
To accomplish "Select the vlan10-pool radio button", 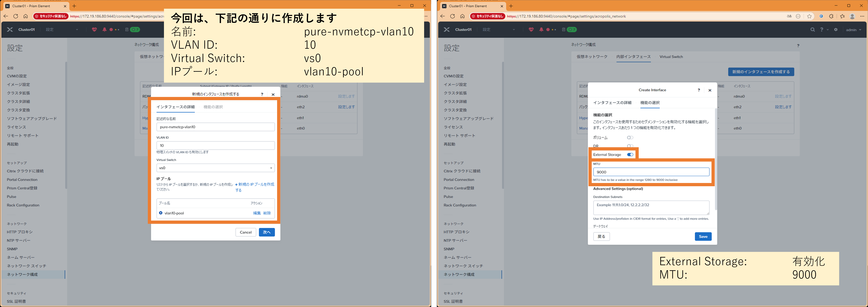I will [x=161, y=213].
